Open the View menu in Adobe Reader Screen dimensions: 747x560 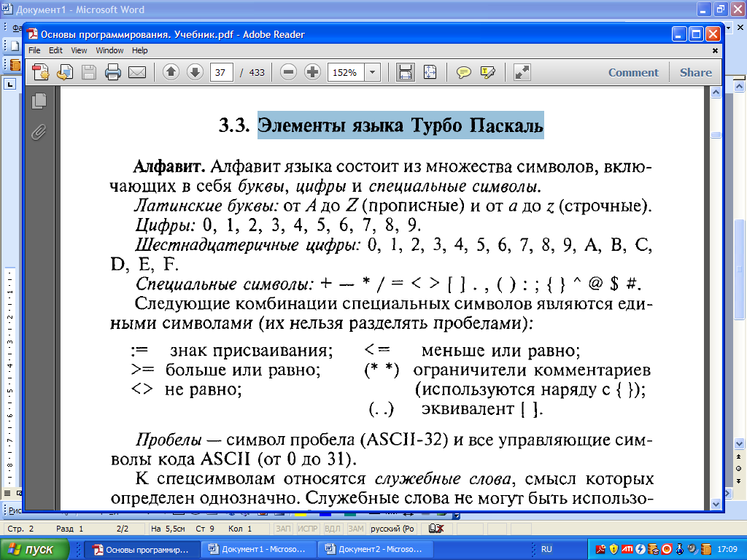point(79,50)
